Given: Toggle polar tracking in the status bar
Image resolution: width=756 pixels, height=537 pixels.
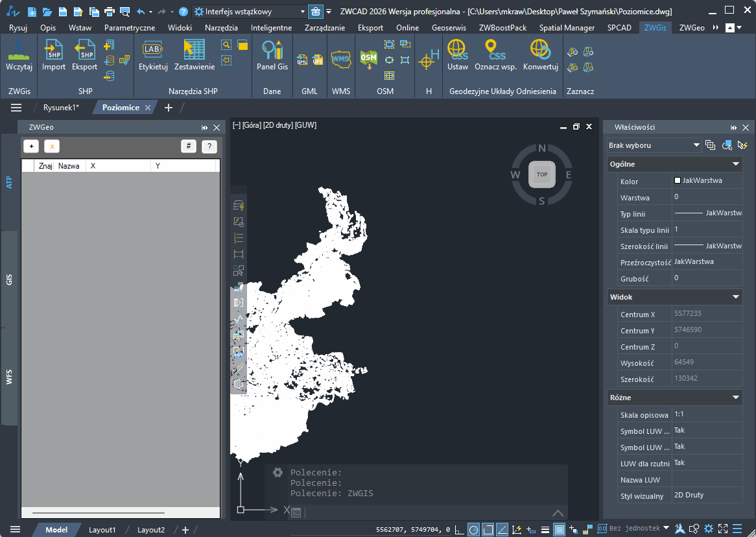Looking at the screenshot, I should tap(474, 529).
